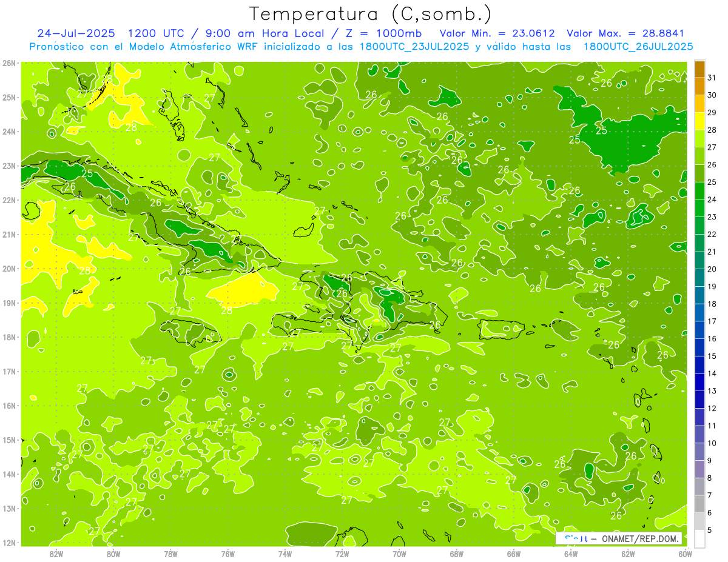
Task: Click the dark blue legend swatch between 13 and 14
Action: click(699, 383)
